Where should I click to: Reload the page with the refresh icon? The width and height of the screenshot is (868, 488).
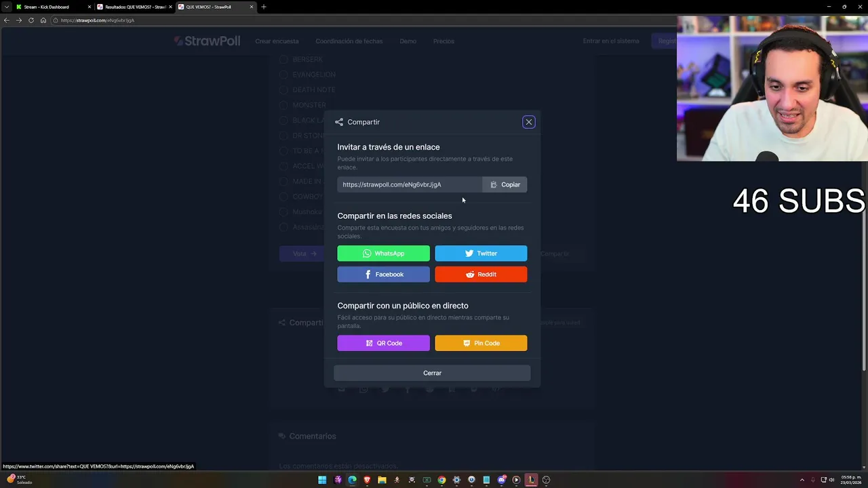pyautogui.click(x=31, y=20)
